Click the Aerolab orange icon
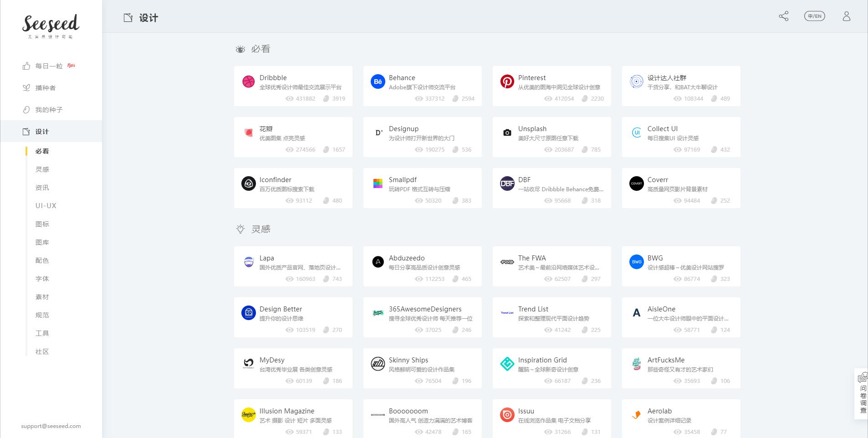This screenshot has width=868, height=438. click(x=637, y=415)
